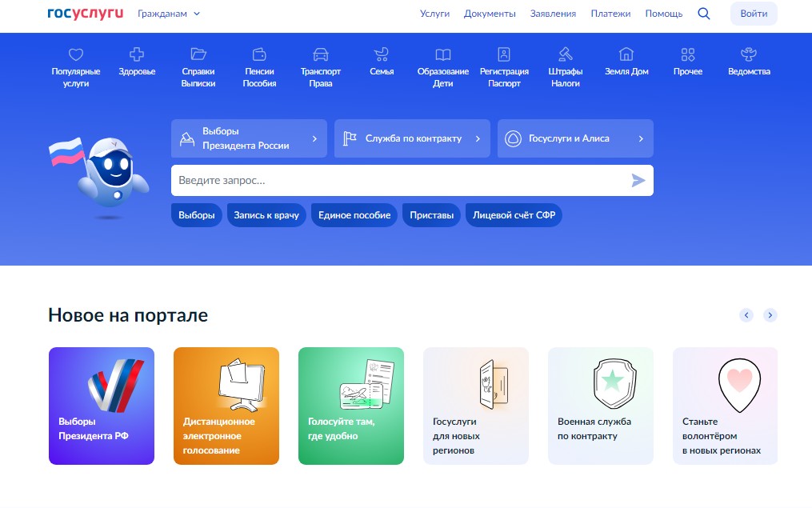This screenshot has height=508, width=812.
Task: Go to the Документы menu item
Action: tap(490, 14)
